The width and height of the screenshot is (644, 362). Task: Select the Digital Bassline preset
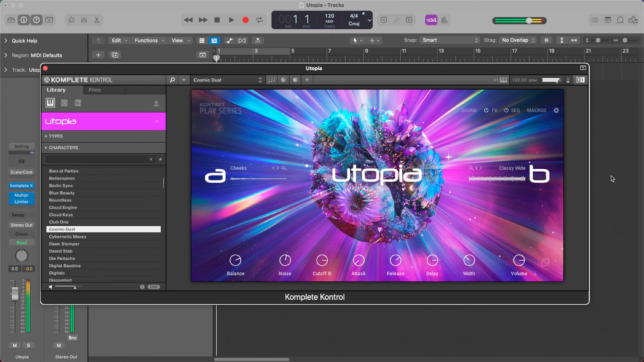point(104,266)
